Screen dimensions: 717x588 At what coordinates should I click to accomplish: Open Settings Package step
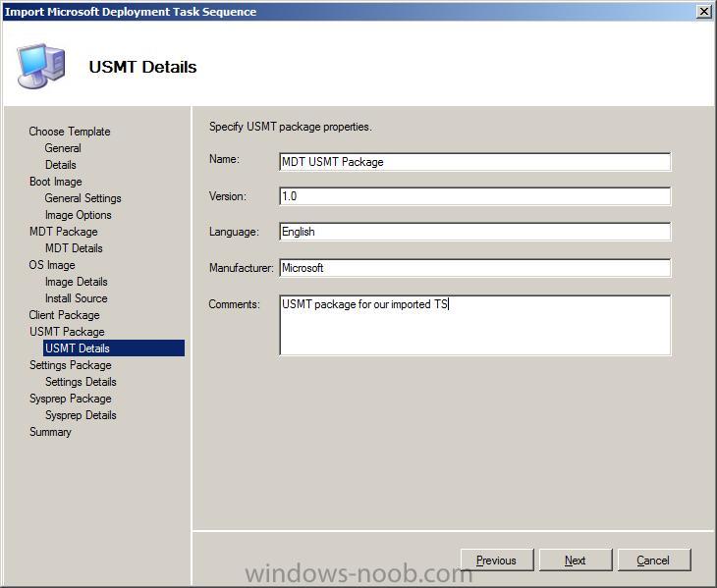click(71, 365)
